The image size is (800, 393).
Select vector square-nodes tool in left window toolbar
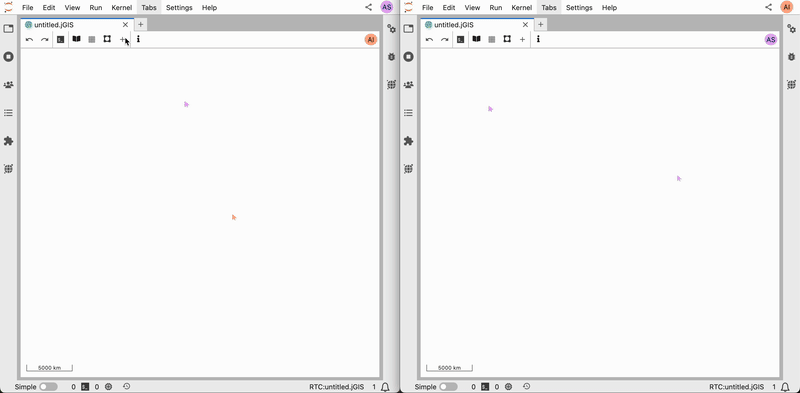pyautogui.click(x=107, y=39)
